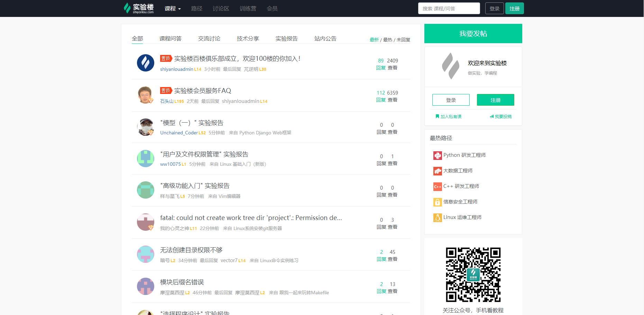Switch to the 站内公告 tab
The width and height of the screenshot is (644, 315).
click(x=325, y=38)
